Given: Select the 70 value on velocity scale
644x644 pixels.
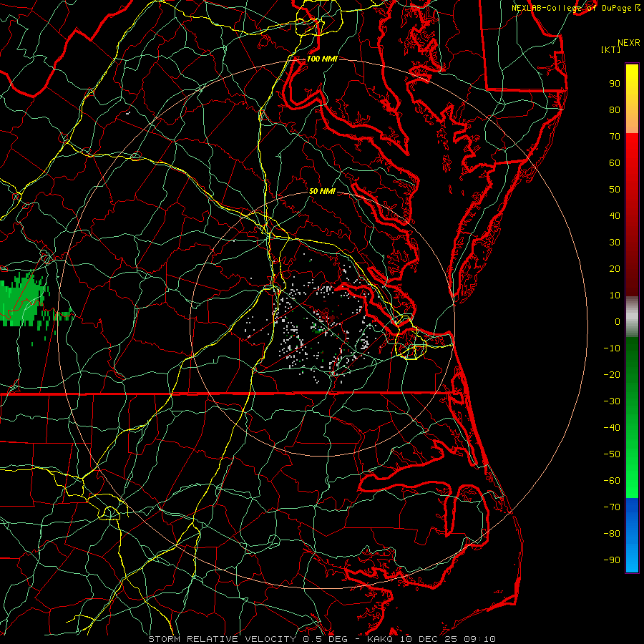Looking at the screenshot, I should pos(615,137).
